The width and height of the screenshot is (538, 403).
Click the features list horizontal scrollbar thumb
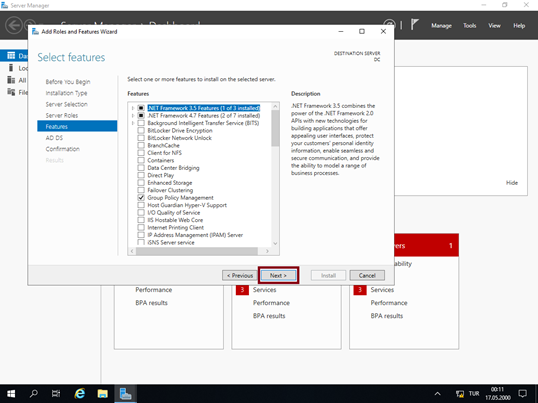[x=197, y=251]
